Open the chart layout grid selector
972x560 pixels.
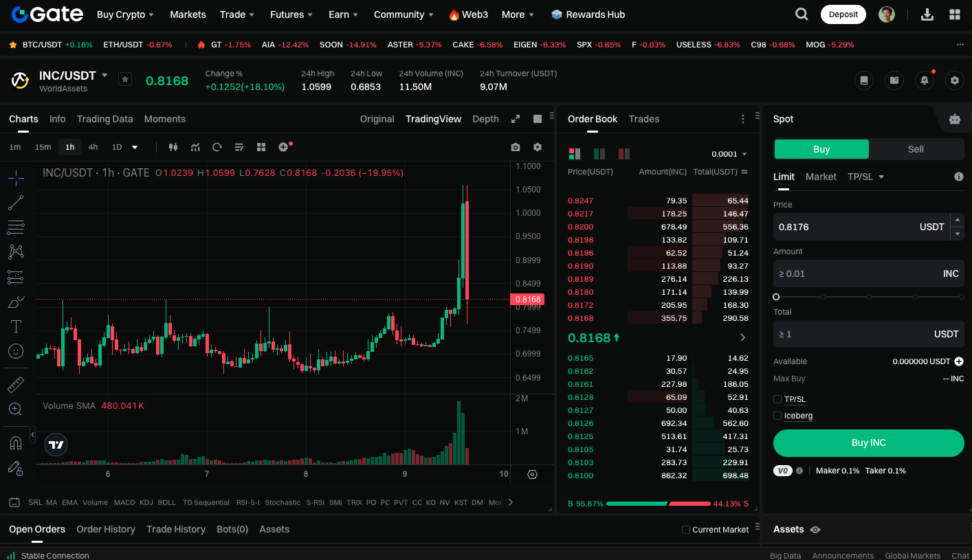pos(261,147)
